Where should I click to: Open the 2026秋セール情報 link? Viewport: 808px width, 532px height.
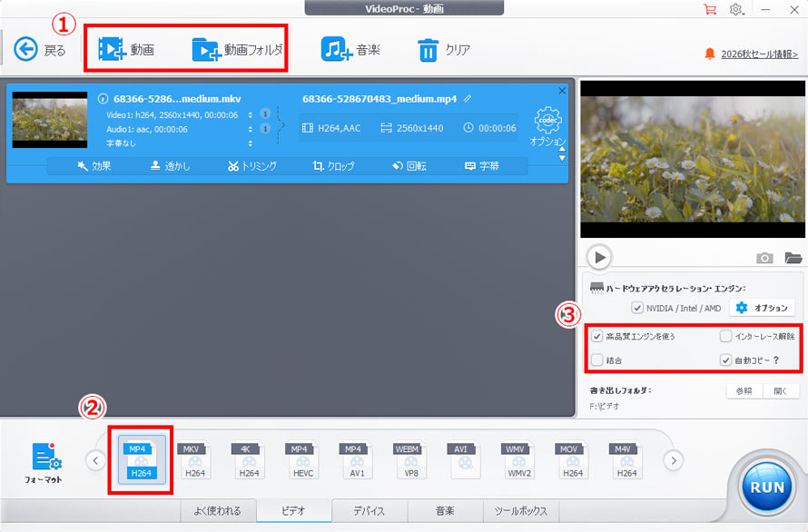click(x=760, y=54)
